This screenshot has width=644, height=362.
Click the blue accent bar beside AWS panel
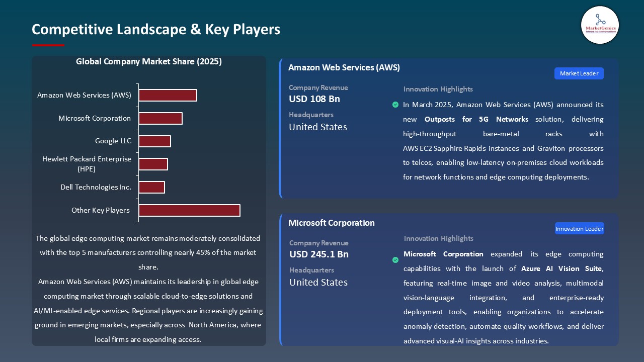pyautogui.click(x=280, y=128)
